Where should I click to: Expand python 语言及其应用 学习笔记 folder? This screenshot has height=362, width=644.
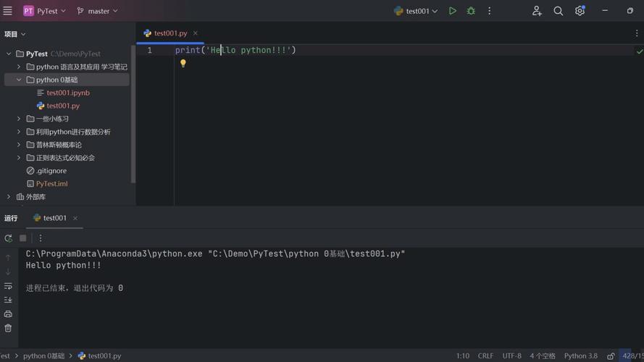19,67
